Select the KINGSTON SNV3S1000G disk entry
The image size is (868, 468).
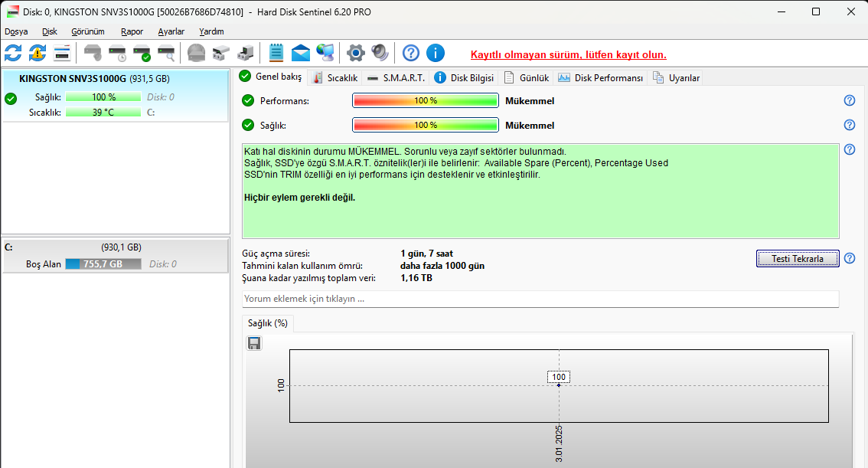(115, 95)
